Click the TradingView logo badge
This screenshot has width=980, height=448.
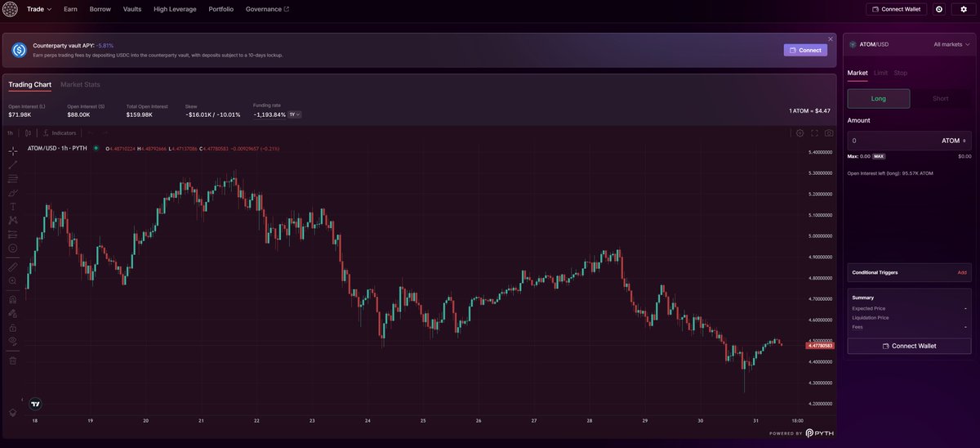click(x=35, y=404)
